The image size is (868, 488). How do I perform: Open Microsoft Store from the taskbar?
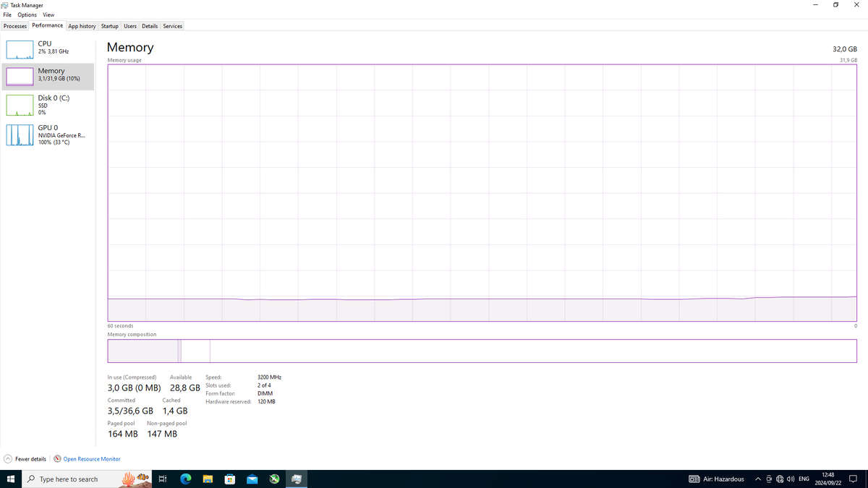click(229, 479)
